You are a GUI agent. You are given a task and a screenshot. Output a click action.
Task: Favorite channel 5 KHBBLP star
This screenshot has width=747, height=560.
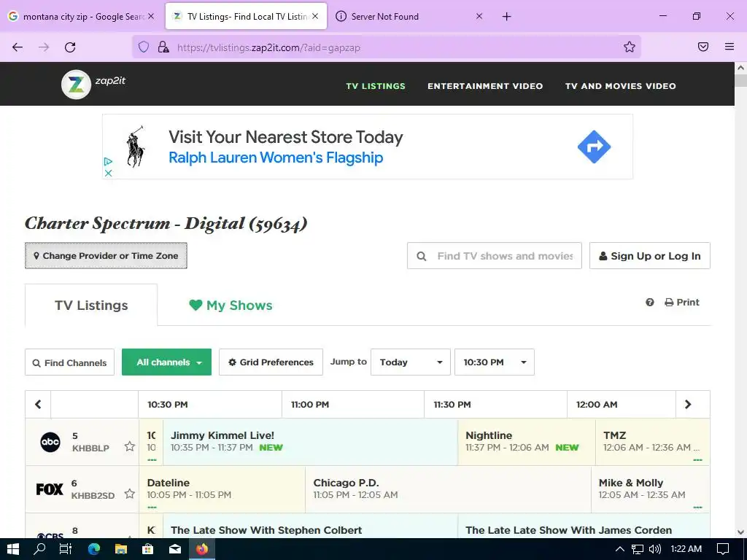pos(130,446)
